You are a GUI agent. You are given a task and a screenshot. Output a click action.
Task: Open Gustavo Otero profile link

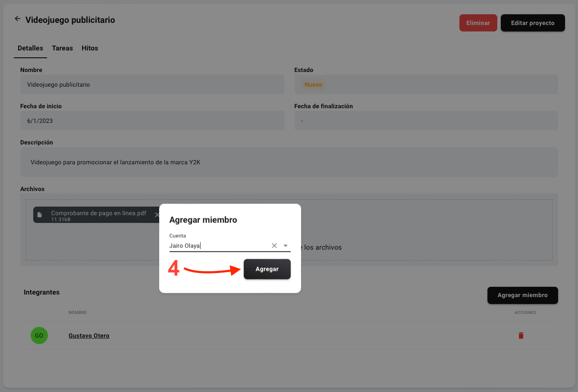(89, 336)
